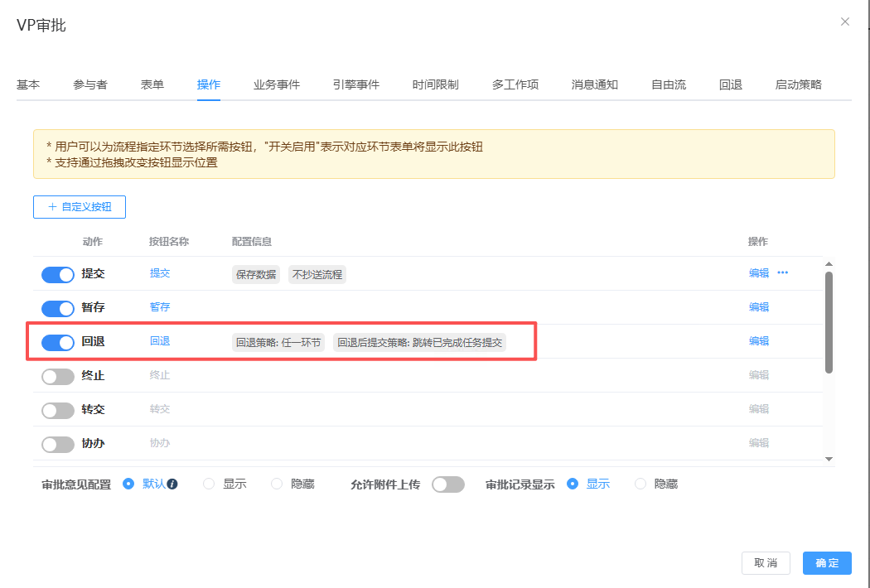
Task: Toggle 允许附件上传 switch on
Action: pos(448,484)
